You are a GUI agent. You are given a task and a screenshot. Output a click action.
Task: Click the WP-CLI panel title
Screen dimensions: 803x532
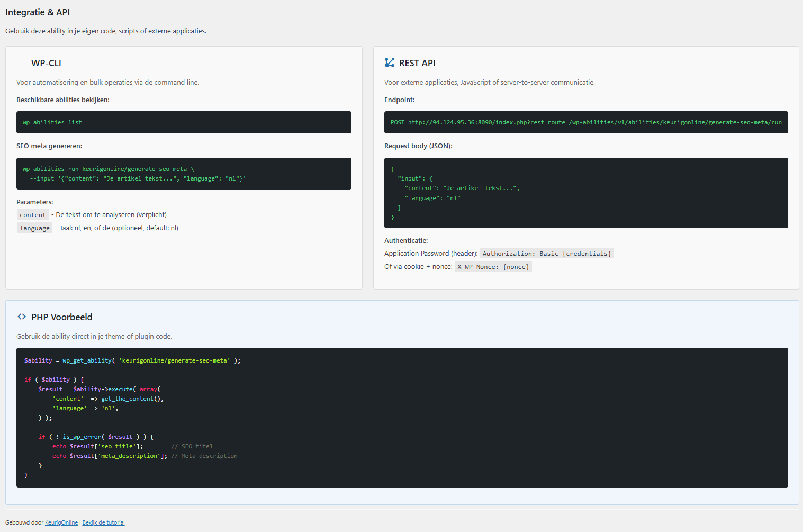(46, 62)
